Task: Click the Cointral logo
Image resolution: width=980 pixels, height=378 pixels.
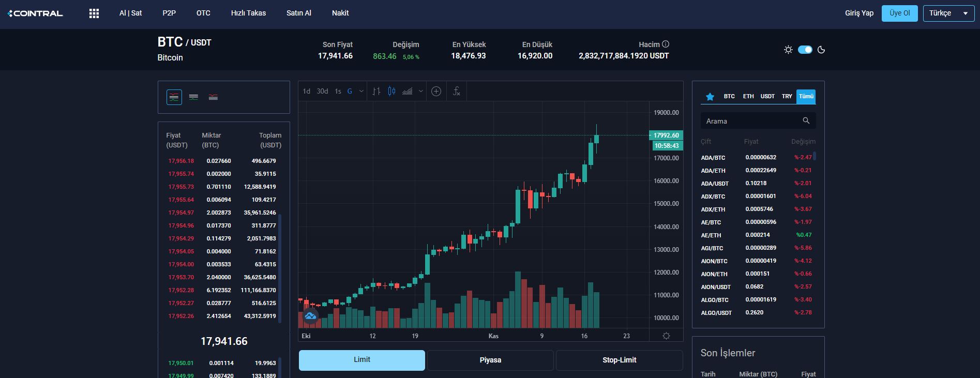Action: 35,13
